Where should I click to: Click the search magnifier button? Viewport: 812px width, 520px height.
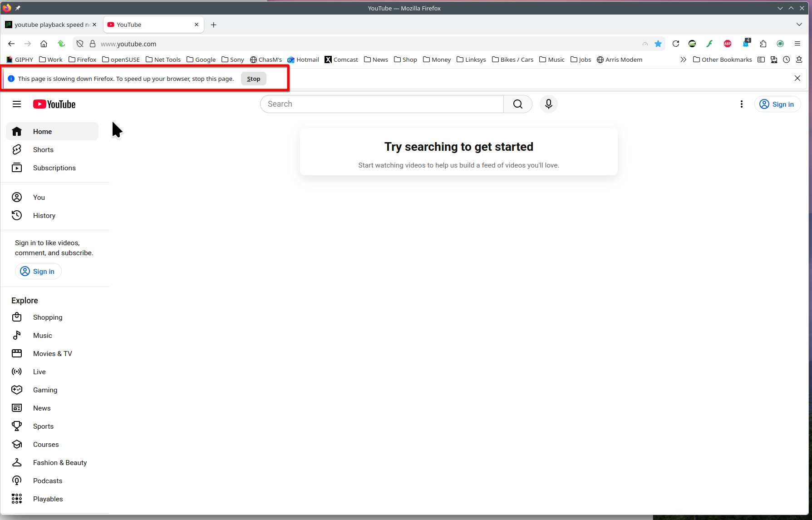[x=517, y=104]
